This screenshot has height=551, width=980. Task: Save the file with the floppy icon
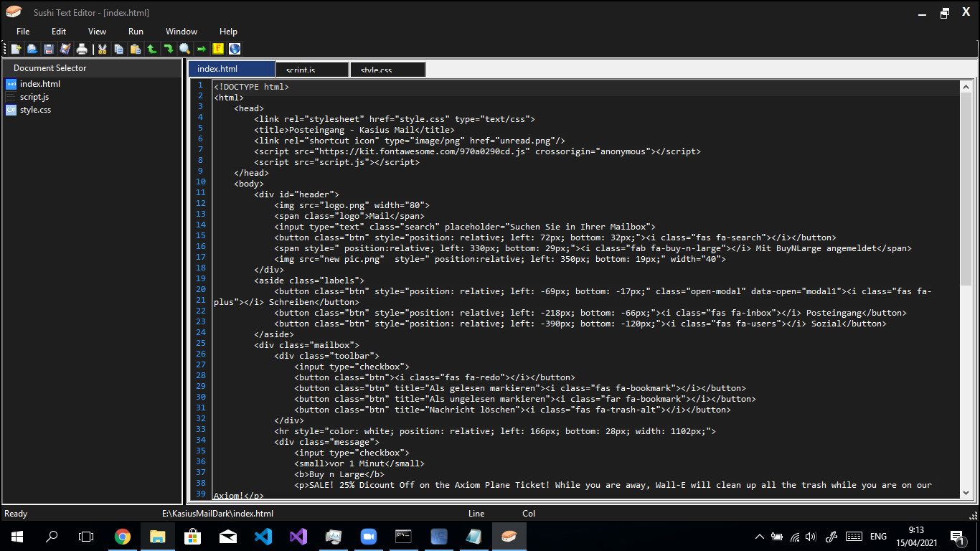[x=49, y=49]
